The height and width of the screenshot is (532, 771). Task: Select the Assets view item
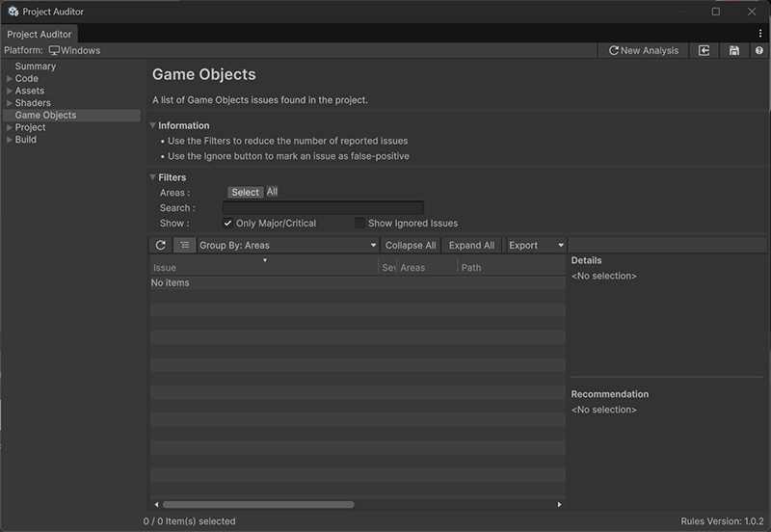(30, 91)
